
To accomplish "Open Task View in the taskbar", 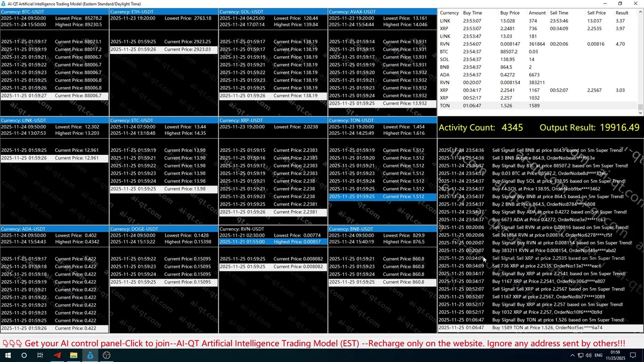I will [x=40, y=355].
